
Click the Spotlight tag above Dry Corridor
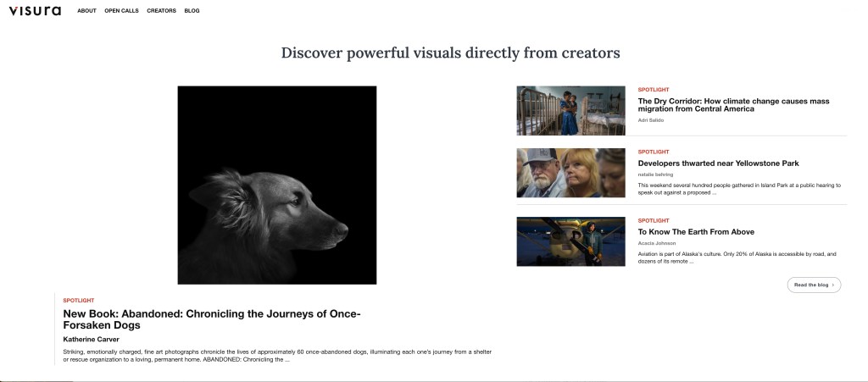(x=654, y=90)
